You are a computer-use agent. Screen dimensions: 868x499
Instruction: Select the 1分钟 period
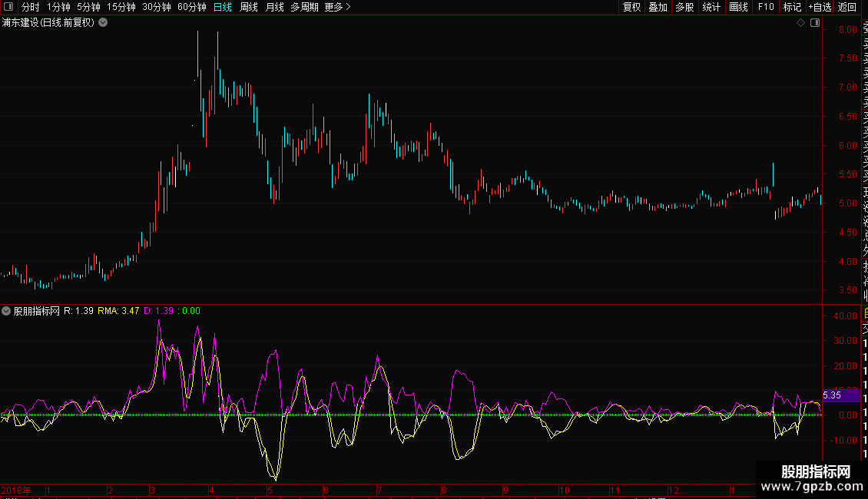(x=58, y=7)
